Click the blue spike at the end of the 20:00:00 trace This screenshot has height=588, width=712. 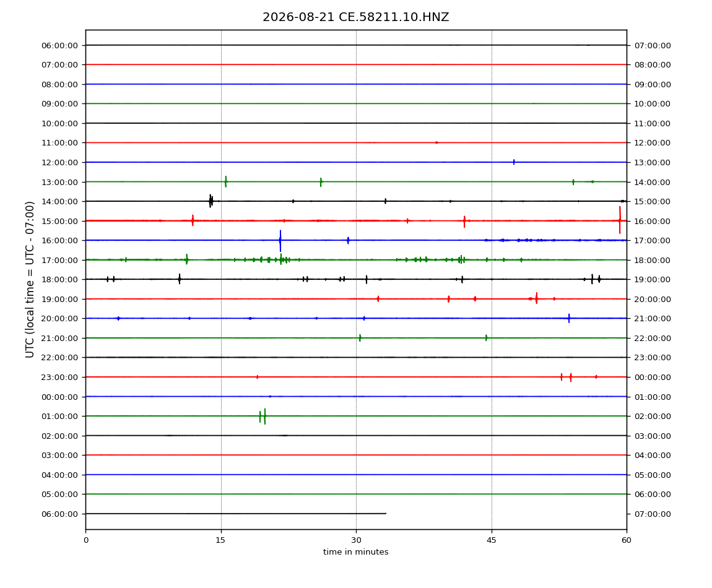pyautogui.click(x=569, y=318)
